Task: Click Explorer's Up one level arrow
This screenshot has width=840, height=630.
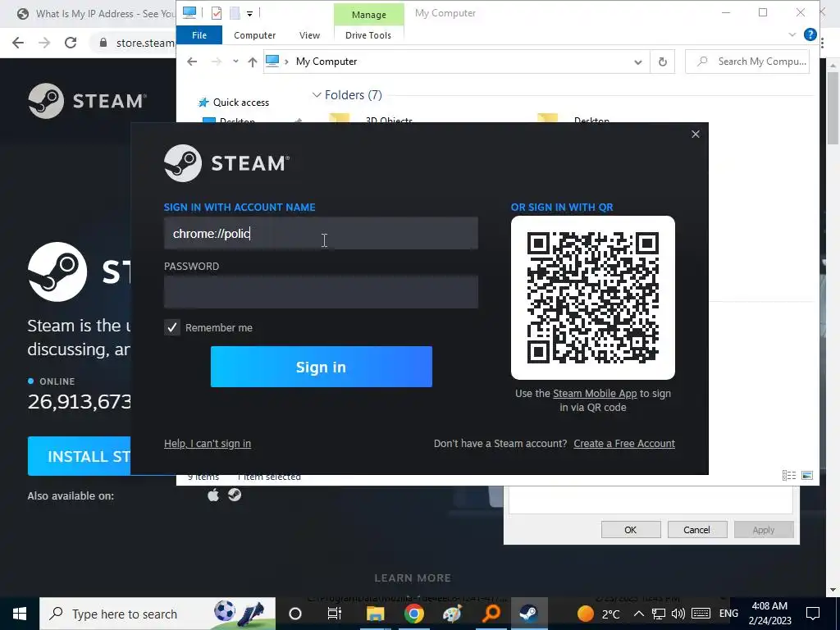Action: 253,62
